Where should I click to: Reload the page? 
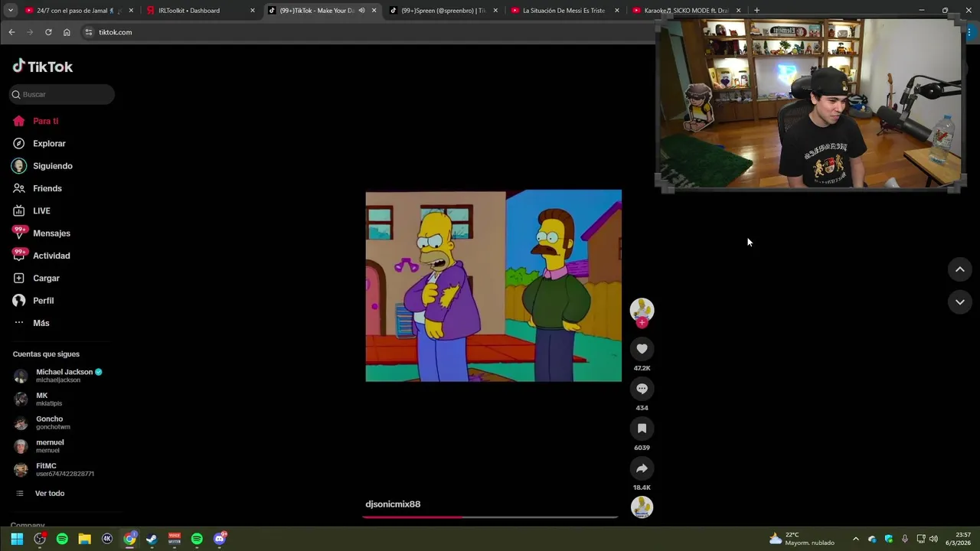click(48, 32)
